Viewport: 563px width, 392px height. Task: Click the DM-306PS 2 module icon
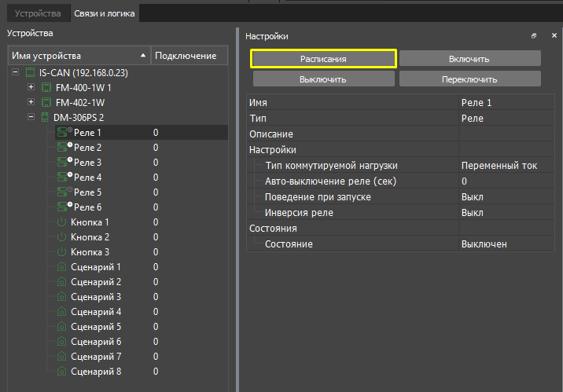[x=46, y=117]
